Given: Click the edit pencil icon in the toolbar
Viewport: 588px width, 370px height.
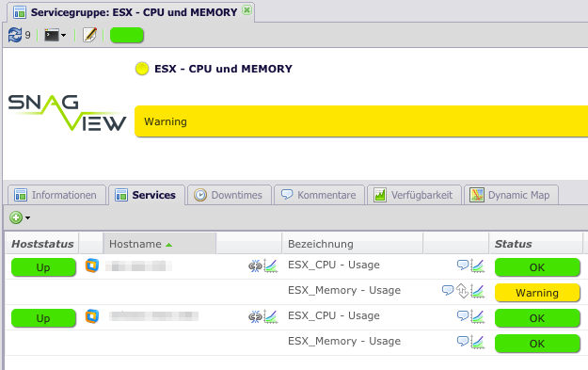Looking at the screenshot, I should point(89,35).
